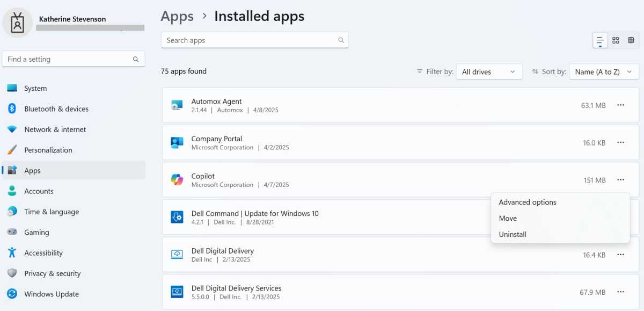The image size is (644, 311).
Task: Open more options for Dell Digital Delivery
Action: click(x=620, y=255)
